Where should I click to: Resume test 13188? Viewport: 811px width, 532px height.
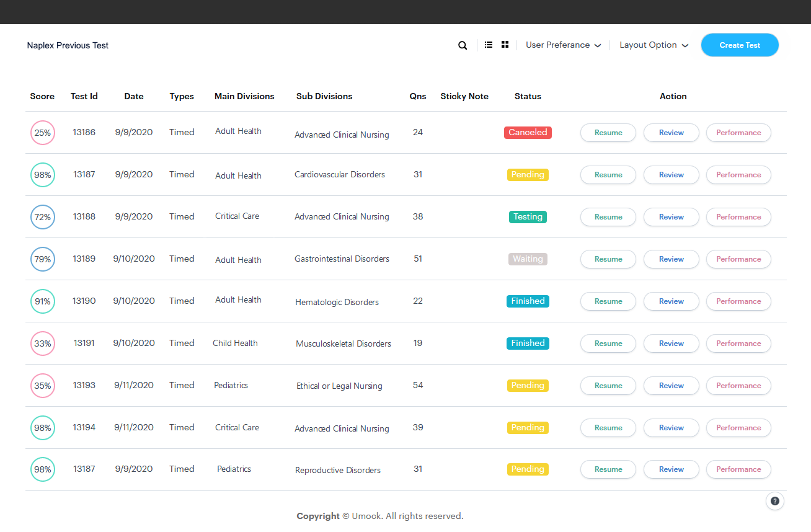click(x=608, y=217)
